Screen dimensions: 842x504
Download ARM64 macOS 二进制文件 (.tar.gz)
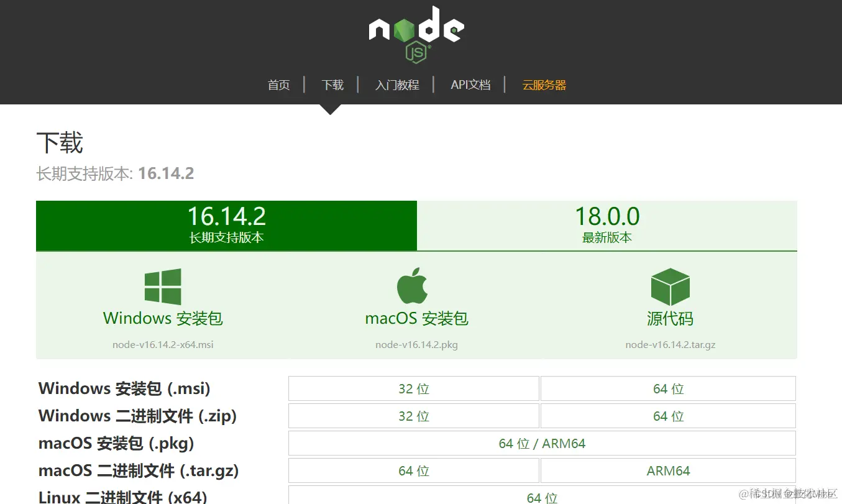(x=668, y=470)
